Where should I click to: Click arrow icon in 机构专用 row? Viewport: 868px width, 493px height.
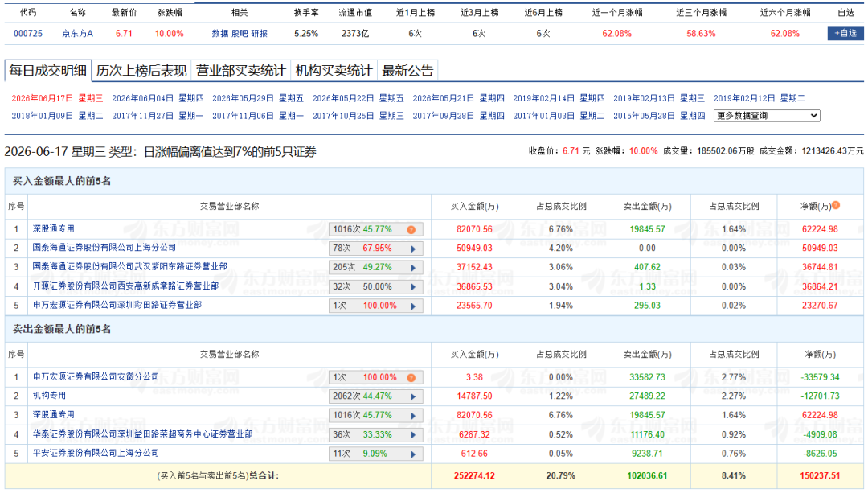[413, 396]
